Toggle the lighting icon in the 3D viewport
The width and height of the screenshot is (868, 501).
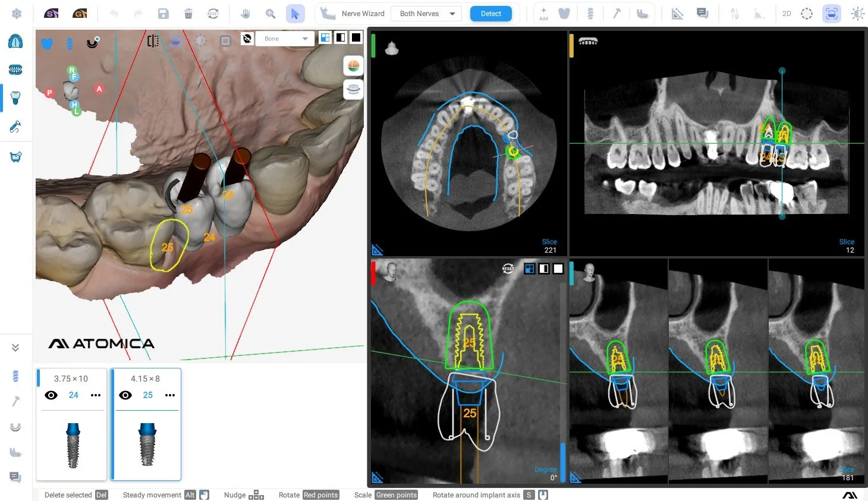pos(200,40)
